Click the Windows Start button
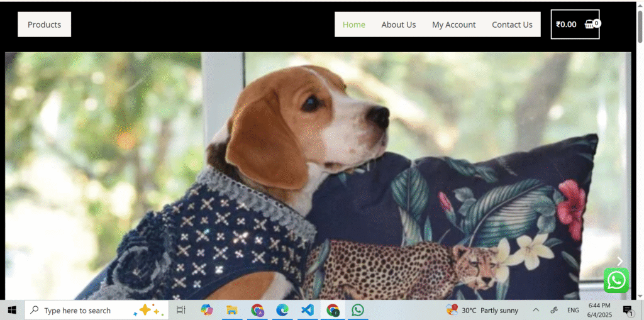This screenshot has width=644, height=320. (12, 310)
